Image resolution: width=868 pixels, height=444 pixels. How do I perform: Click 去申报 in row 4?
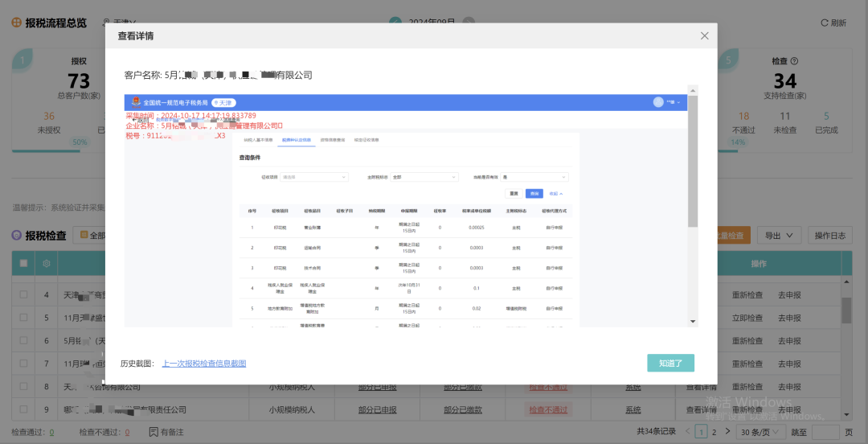point(789,295)
